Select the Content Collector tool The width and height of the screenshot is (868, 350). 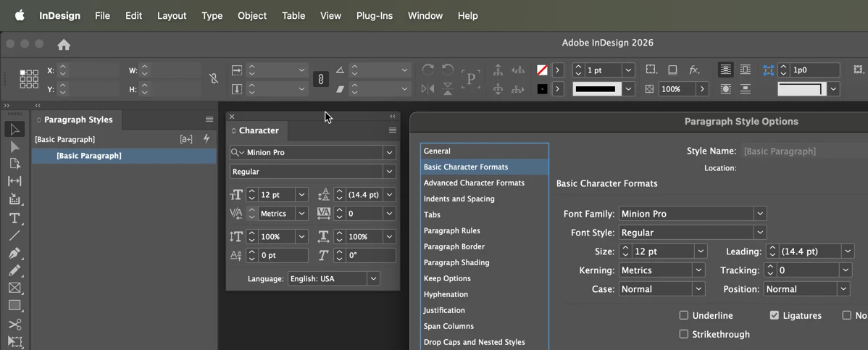pyautogui.click(x=14, y=199)
